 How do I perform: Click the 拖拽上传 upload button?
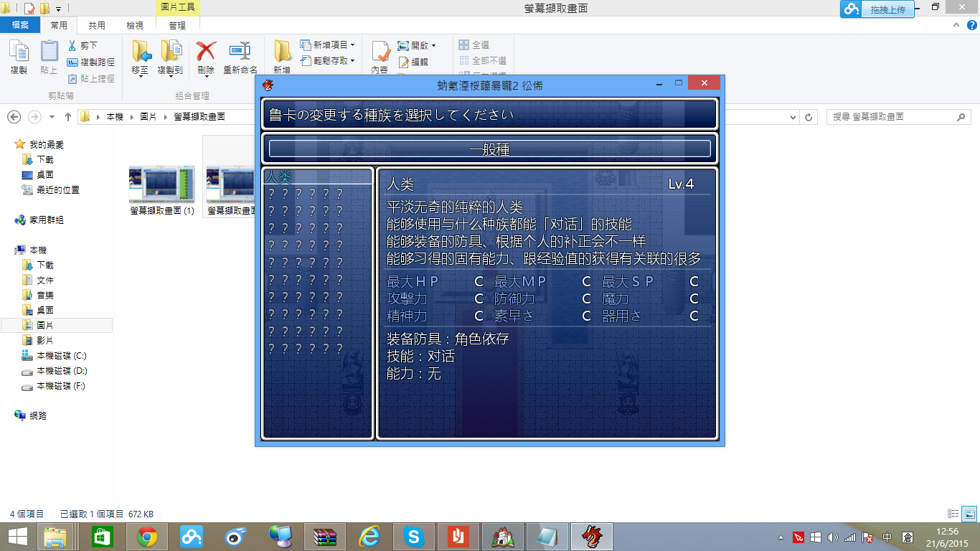[x=878, y=9]
